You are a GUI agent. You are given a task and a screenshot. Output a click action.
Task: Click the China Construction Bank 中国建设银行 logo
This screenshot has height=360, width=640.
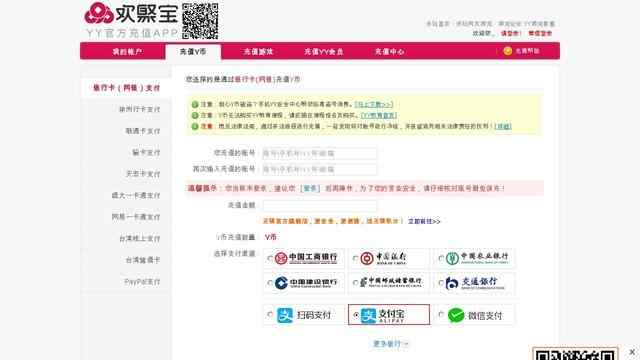[x=306, y=282]
